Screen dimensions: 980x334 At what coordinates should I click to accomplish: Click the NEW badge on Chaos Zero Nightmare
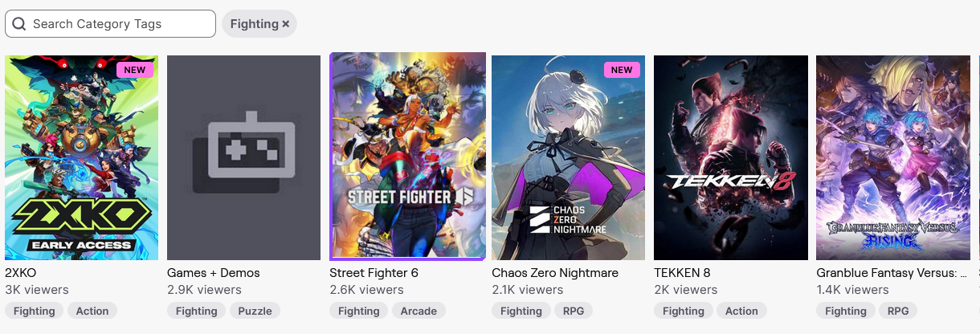pos(622,70)
